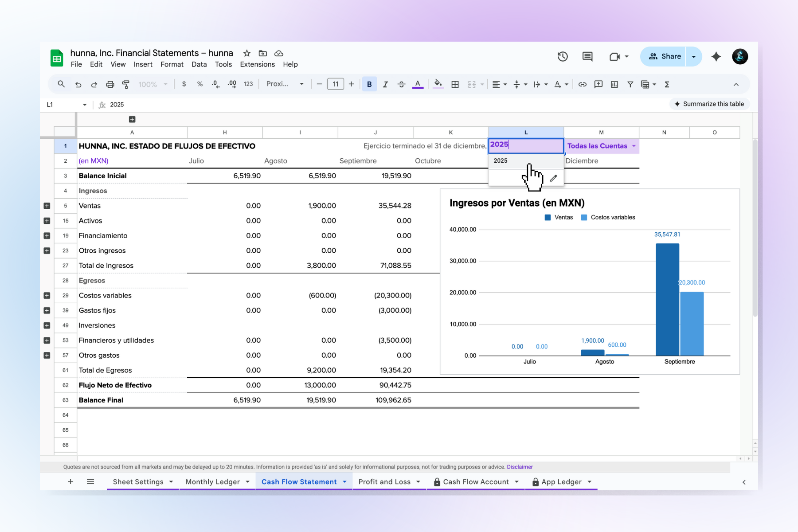Click the insert chart icon
This screenshot has width=798, height=532.
pyautogui.click(x=614, y=84)
